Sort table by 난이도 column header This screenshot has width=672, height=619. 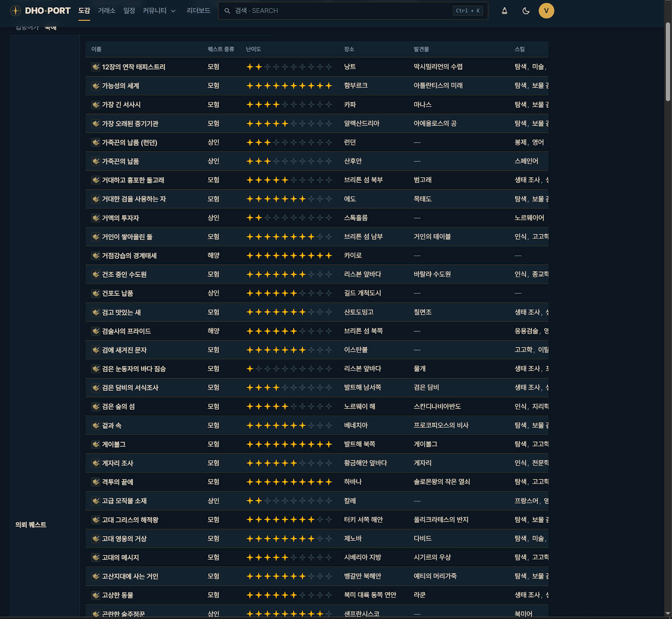tap(253, 49)
